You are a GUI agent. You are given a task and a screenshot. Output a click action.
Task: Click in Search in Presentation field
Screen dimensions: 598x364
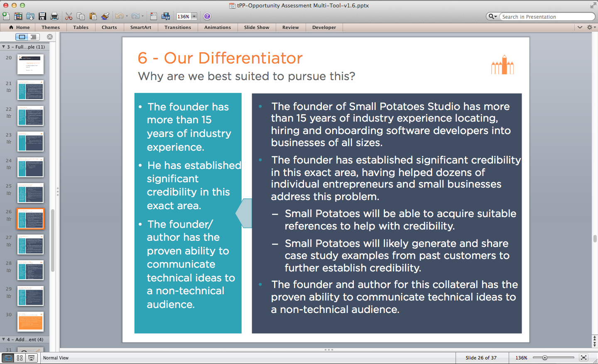pyautogui.click(x=547, y=17)
